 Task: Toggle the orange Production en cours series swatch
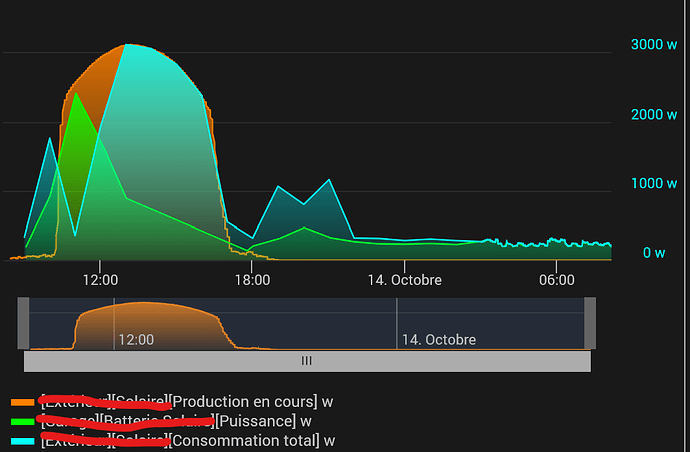[22, 402]
